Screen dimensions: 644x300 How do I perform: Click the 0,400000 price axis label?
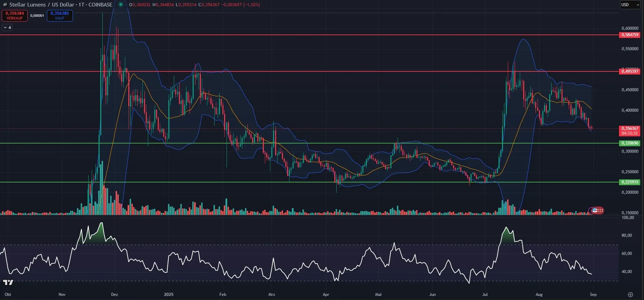coord(630,110)
